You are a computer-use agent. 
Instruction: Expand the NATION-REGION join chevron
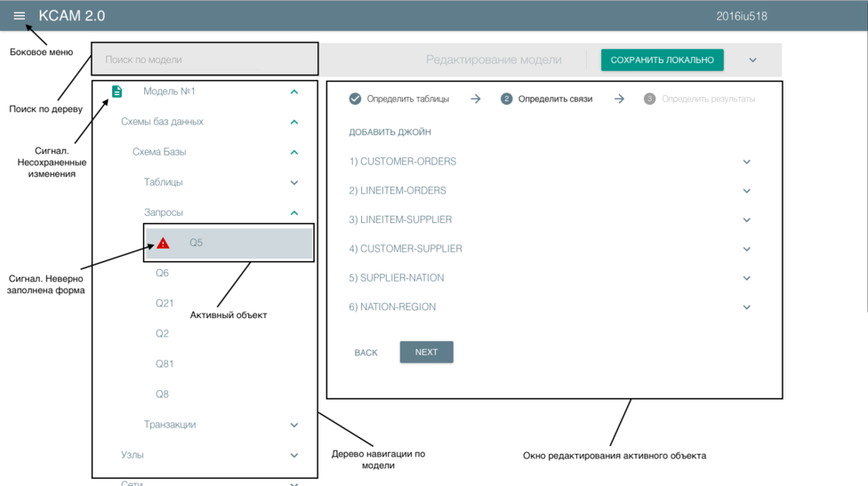746,307
